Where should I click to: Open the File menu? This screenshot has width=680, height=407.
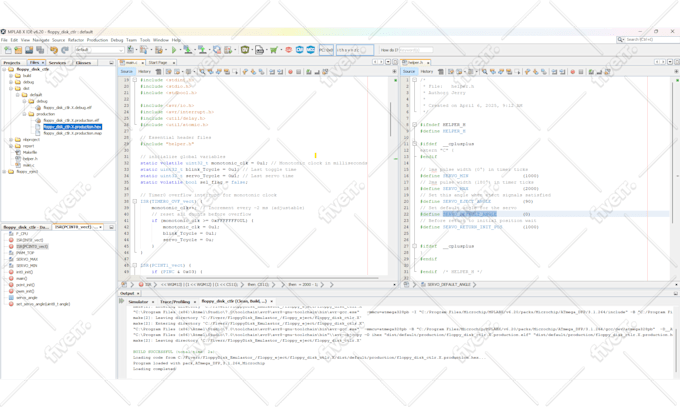(x=4, y=40)
